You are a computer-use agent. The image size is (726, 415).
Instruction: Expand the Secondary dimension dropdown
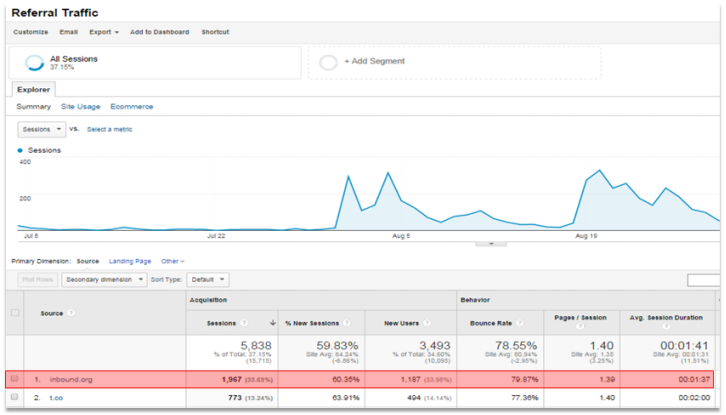105,280
